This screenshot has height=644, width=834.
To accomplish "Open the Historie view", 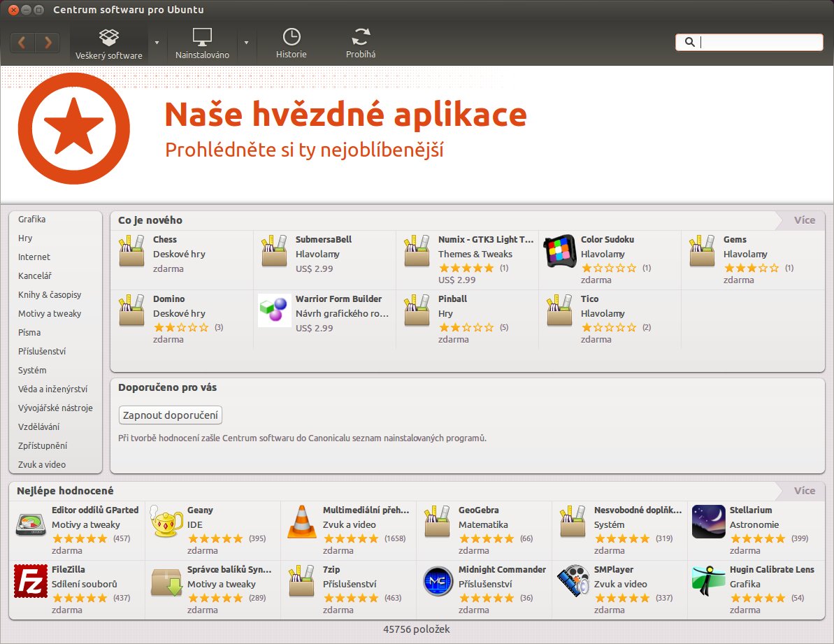I will 291,43.
